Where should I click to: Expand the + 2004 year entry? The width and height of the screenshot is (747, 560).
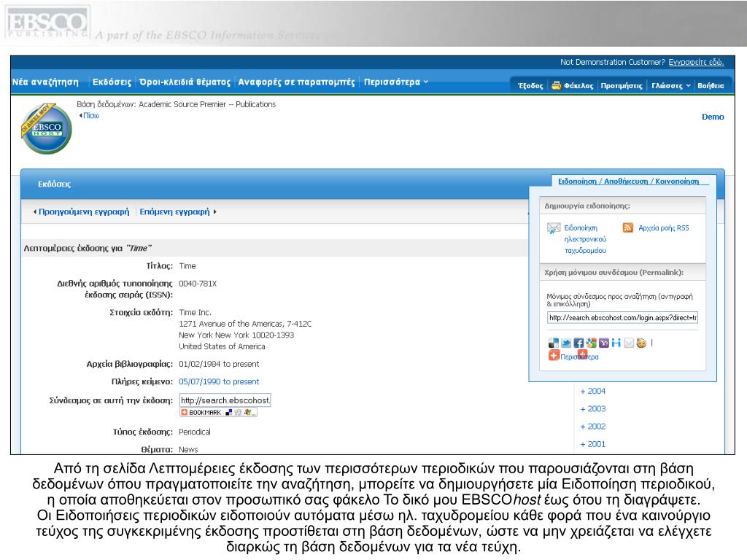click(x=592, y=391)
